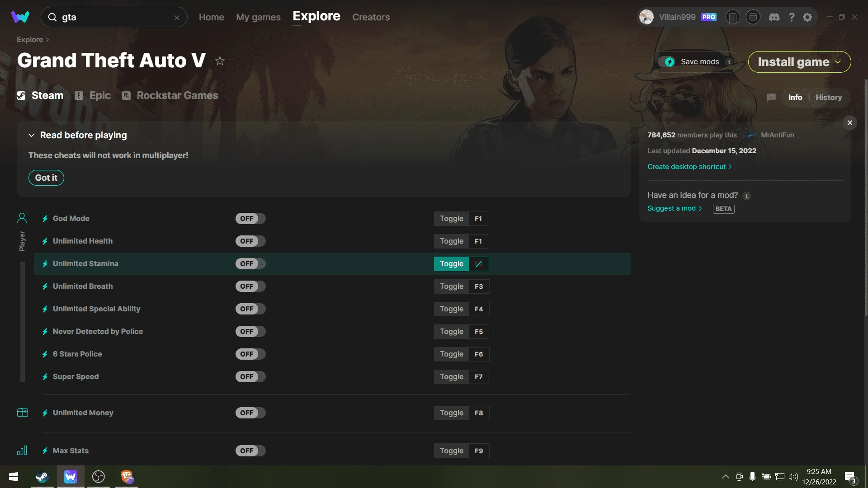The width and height of the screenshot is (868, 488).
Task: Toggle Max Stats switch
Action: pos(250,451)
